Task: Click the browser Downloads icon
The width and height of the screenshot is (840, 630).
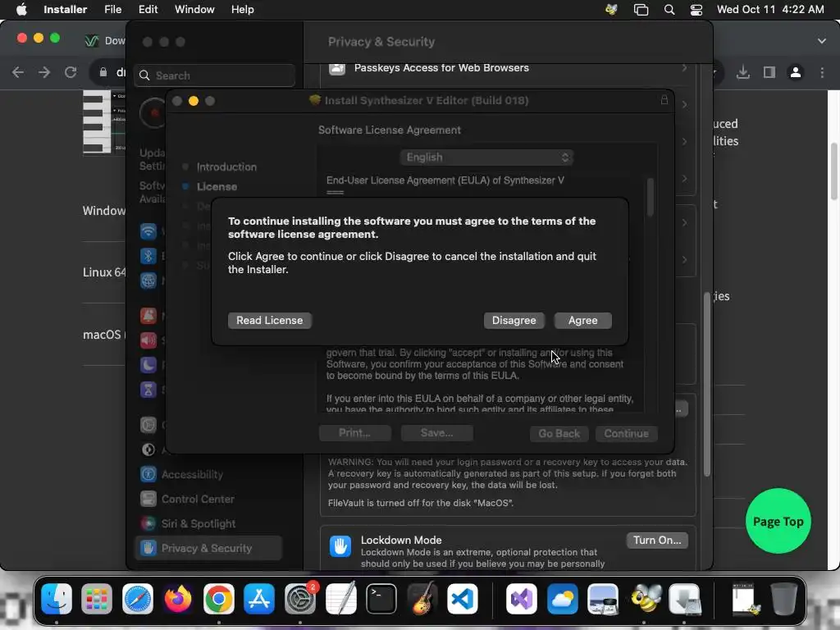Action: point(742,72)
